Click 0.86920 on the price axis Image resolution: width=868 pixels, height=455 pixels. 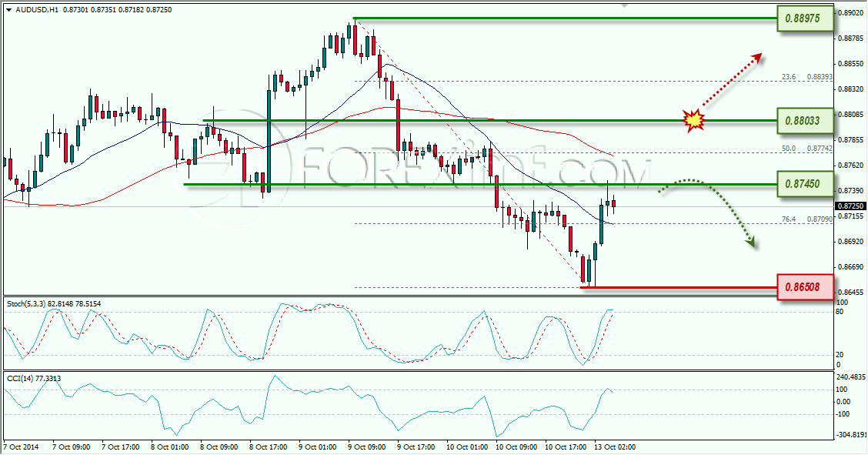point(851,241)
